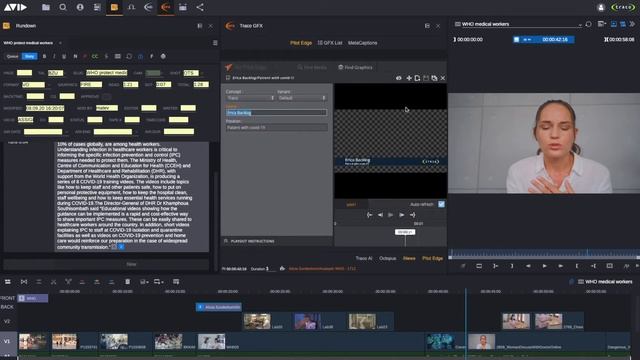Viewport: 640px width, 360px height.
Task: Click the Name input field with Erica Backlog
Action: 276,112
